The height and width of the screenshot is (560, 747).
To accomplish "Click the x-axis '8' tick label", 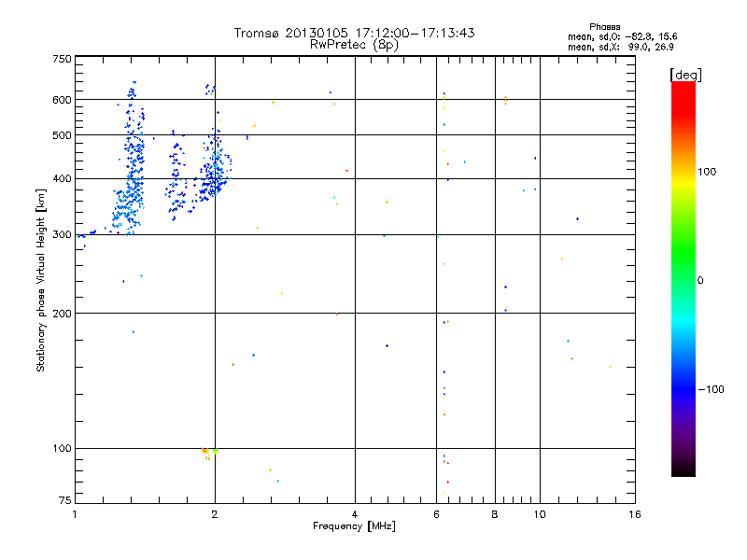I will 495,514.
